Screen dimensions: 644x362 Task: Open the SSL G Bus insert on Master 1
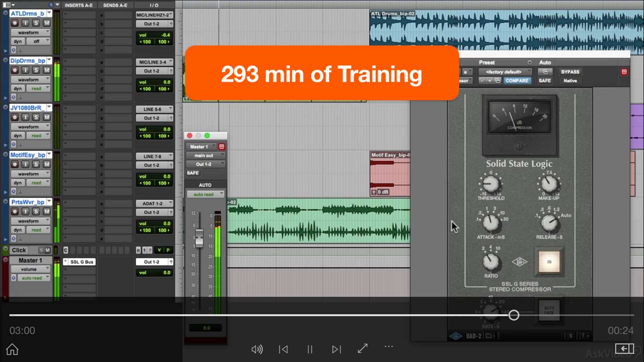[82, 262]
